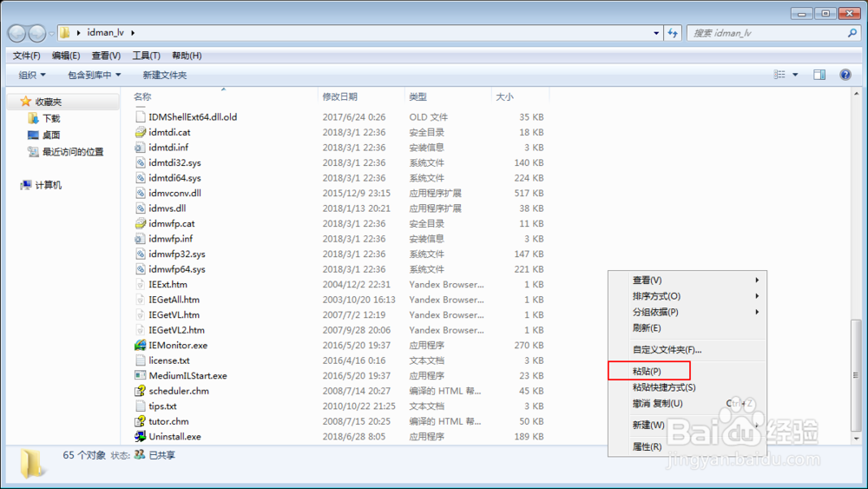
Task: Click the scrollbar down arrow
Action: coord(856,438)
